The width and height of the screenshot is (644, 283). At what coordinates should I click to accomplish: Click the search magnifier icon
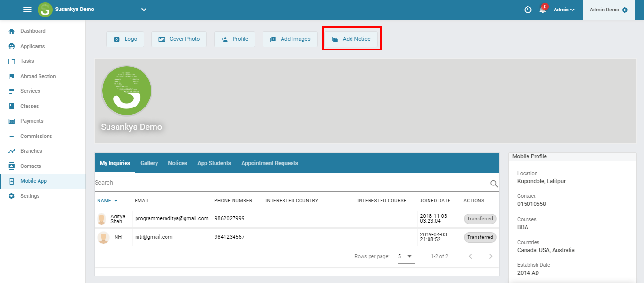coord(494,184)
